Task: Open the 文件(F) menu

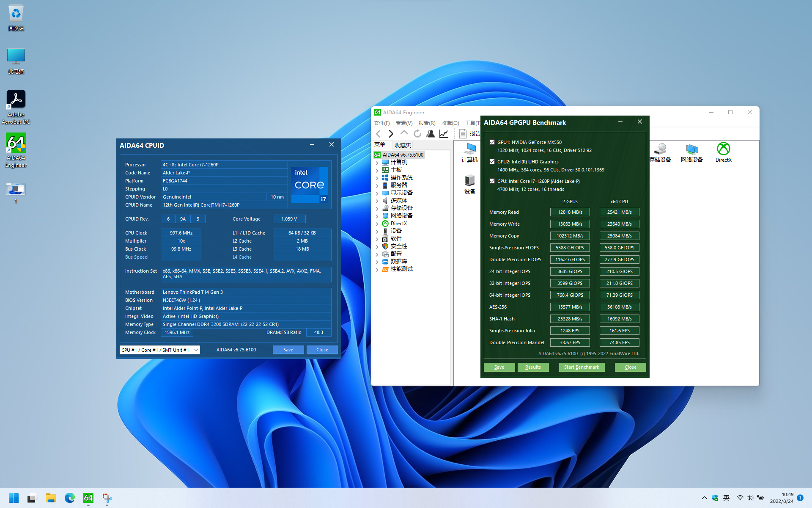Action: [x=381, y=123]
